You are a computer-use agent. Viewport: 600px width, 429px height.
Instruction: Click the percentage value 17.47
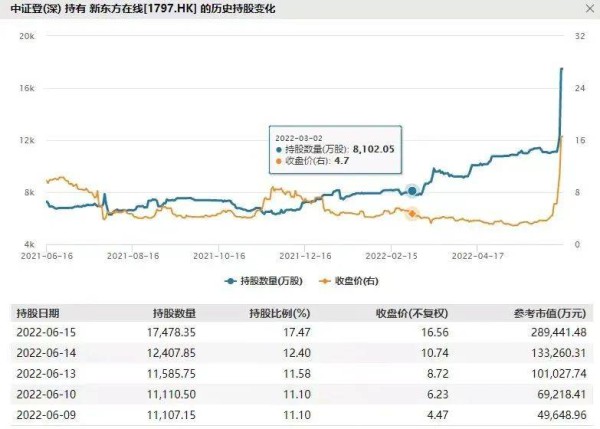point(297,332)
